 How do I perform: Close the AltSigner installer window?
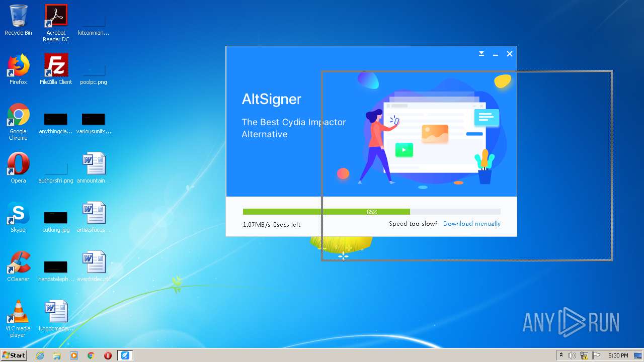(x=510, y=54)
